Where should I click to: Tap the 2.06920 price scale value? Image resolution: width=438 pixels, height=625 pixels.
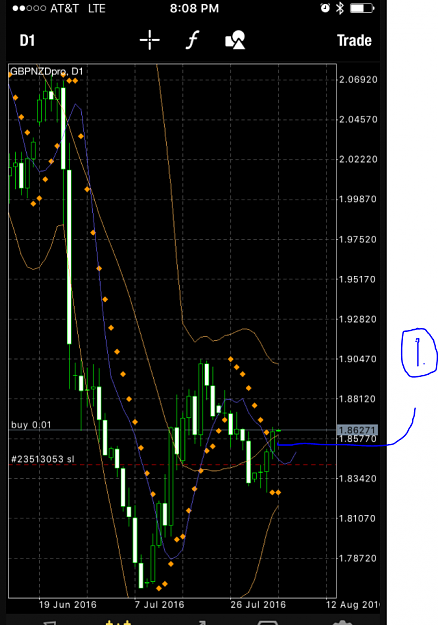(x=358, y=80)
